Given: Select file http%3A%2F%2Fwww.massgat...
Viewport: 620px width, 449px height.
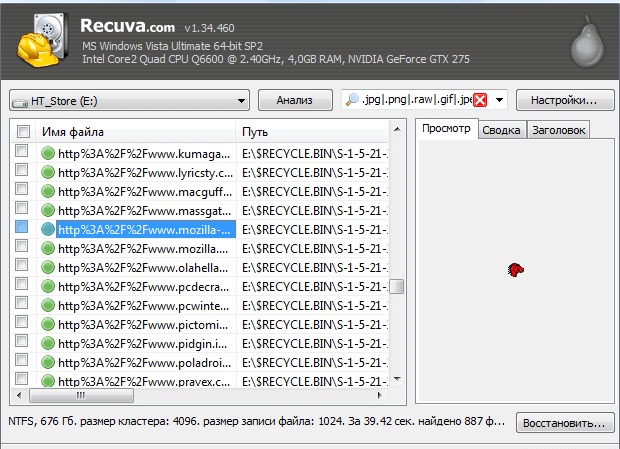Looking at the screenshot, I should (144, 210).
